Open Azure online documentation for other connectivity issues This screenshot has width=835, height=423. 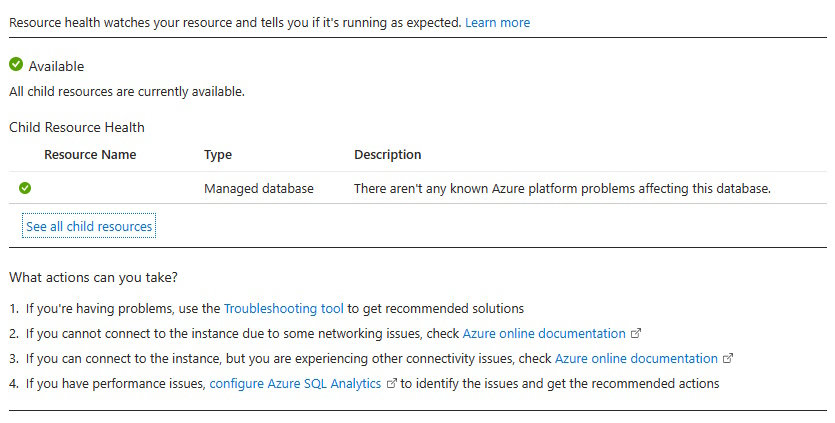coord(636,359)
